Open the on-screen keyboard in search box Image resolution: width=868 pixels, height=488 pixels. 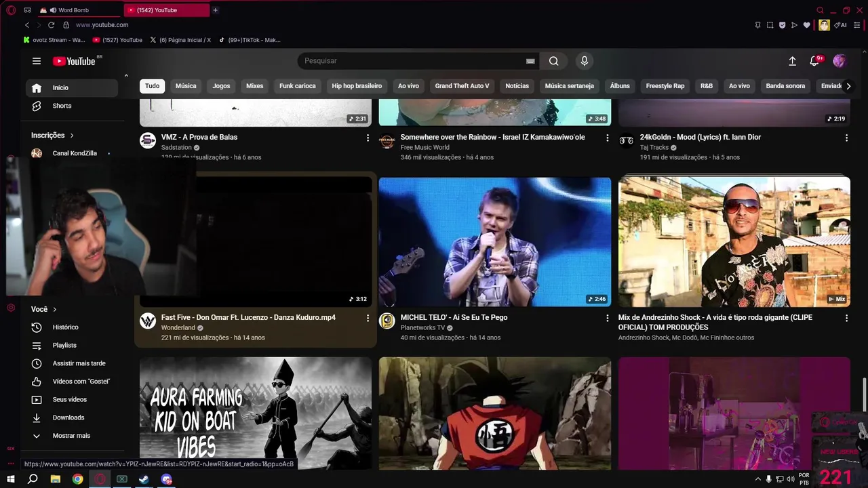530,61
